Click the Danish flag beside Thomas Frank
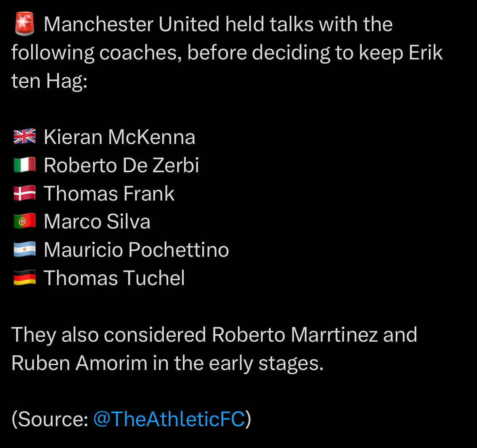Viewport: 477px width, 448px height. [x=25, y=193]
